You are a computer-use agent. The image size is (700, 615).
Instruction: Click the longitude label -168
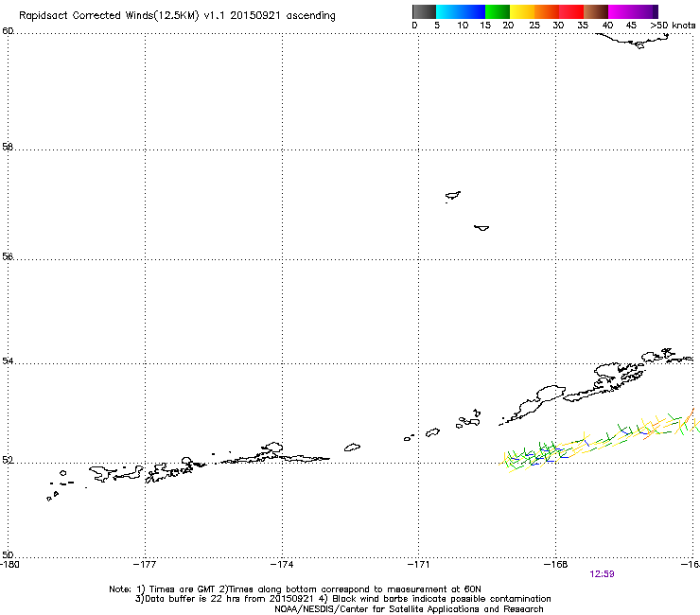tap(555, 565)
